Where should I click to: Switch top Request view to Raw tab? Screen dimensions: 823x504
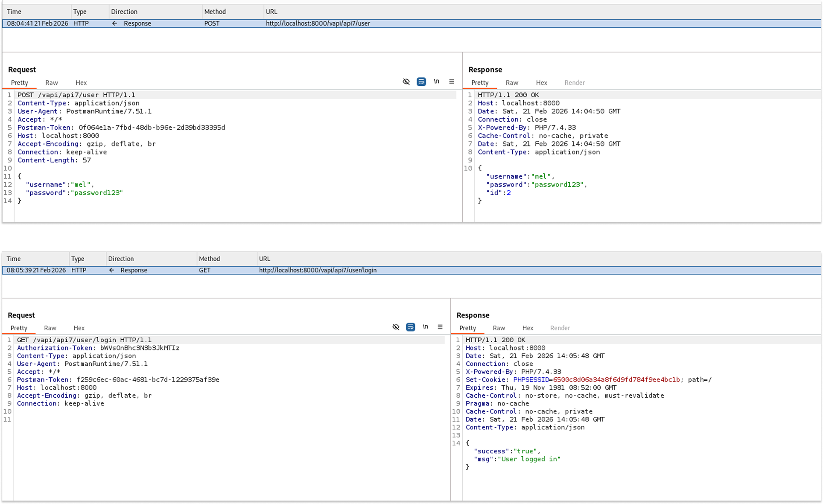coord(51,83)
